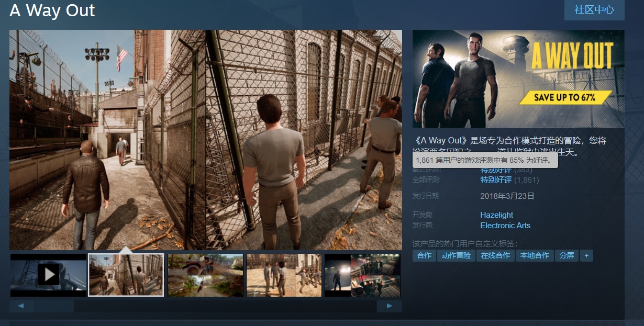Select the 分屏 tag
The height and width of the screenshot is (326, 644).
click(x=567, y=256)
